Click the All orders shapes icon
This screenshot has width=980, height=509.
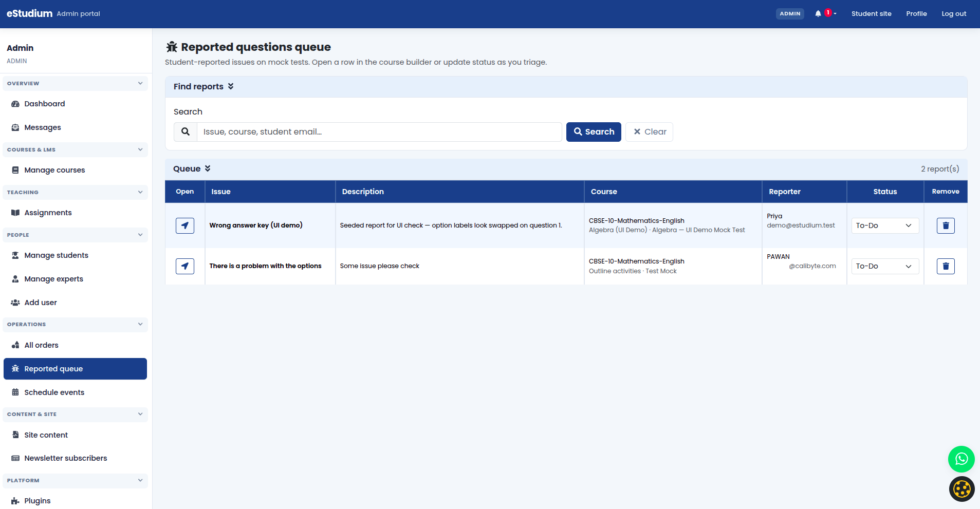click(15, 345)
